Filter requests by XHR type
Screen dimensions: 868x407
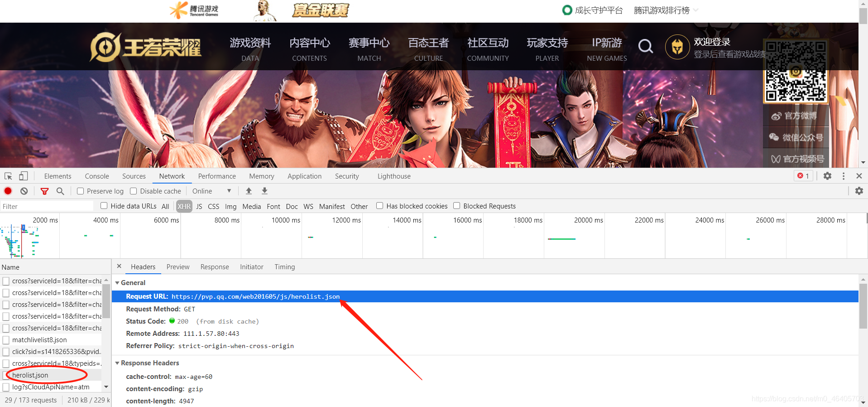[x=184, y=206]
